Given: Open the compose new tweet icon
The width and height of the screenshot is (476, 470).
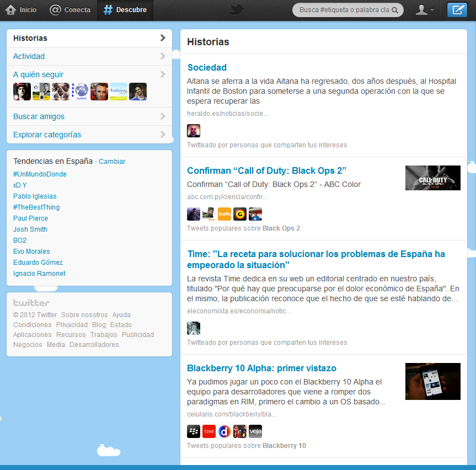Looking at the screenshot, I should (458, 10).
